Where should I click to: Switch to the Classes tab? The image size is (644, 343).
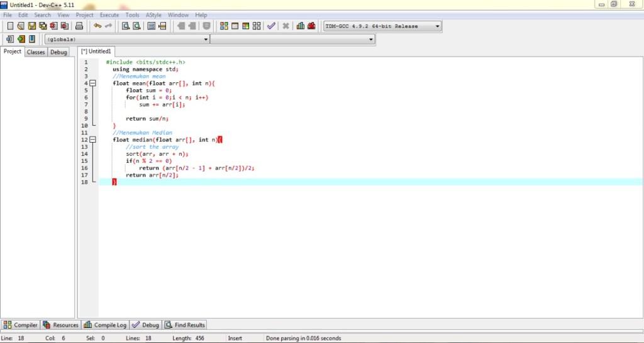coord(36,52)
